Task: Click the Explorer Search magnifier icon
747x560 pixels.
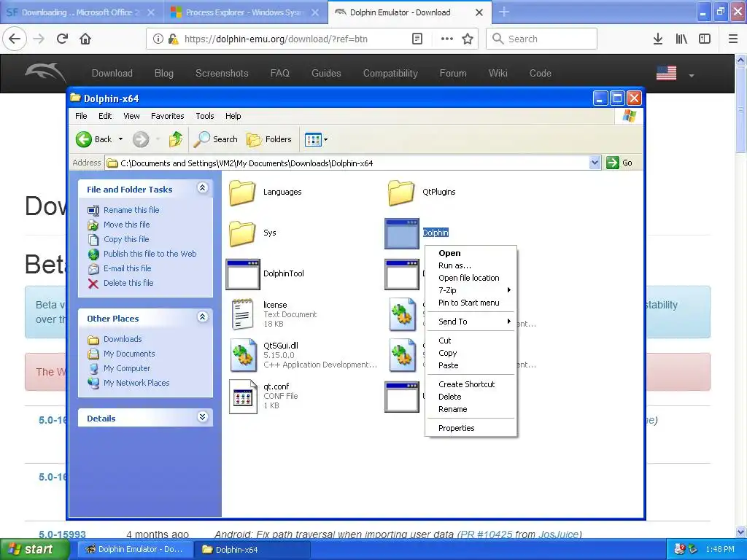Action: click(x=201, y=139)
